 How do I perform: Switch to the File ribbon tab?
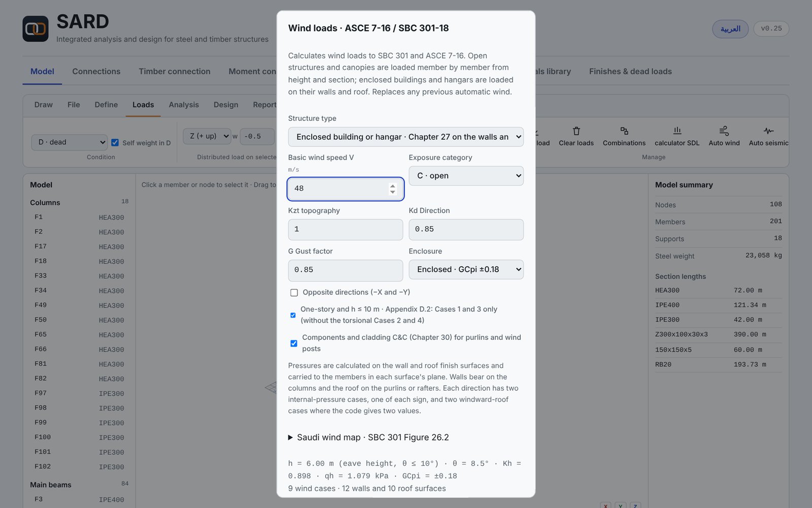tap(74, 105)
